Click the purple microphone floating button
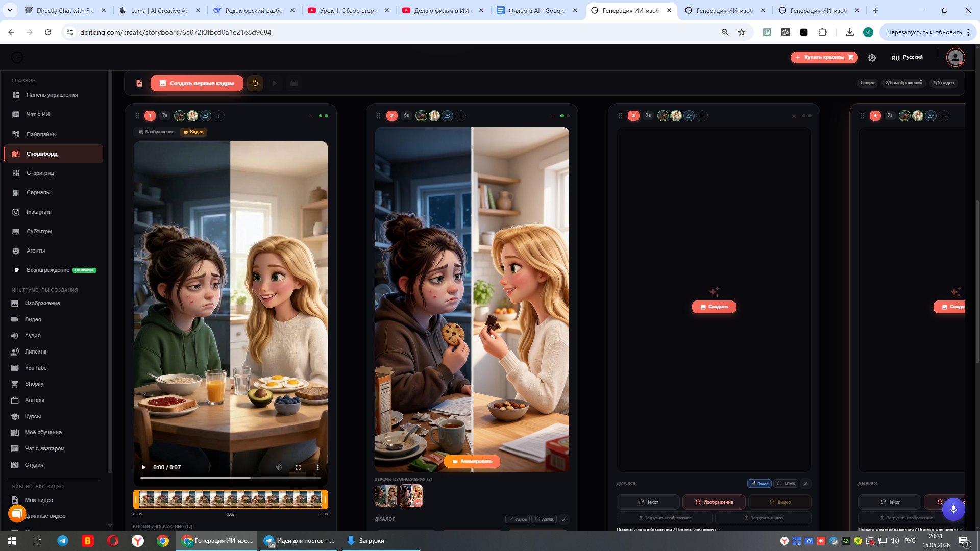This screenshot has width=980, height=551. point(953,509)
